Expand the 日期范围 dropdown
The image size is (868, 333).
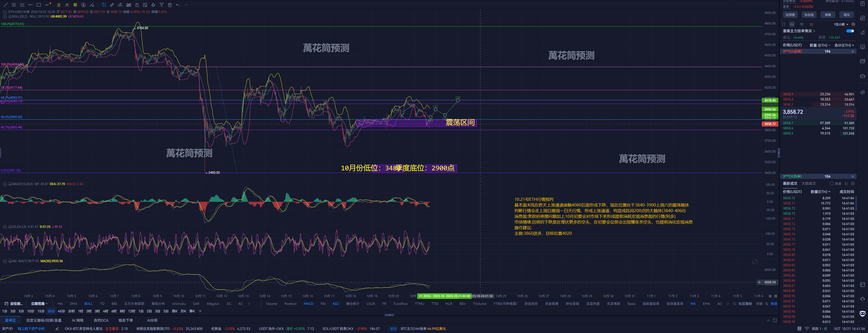point(39,304)
